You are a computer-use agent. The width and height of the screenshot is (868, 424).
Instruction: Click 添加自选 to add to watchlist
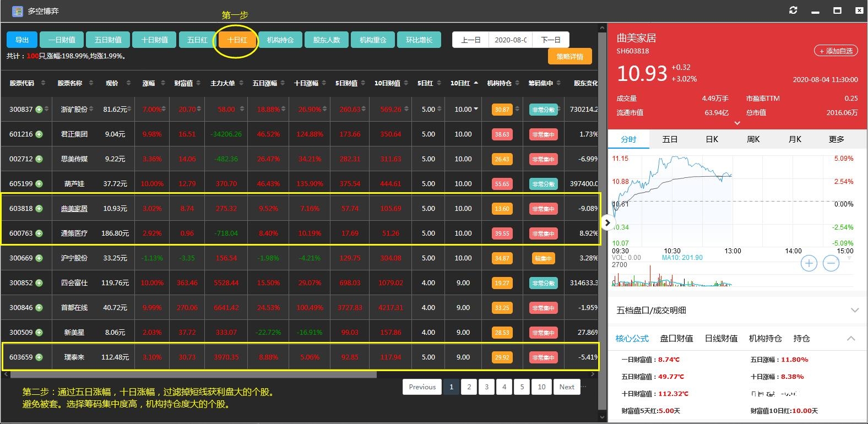(x=836, y=51)
